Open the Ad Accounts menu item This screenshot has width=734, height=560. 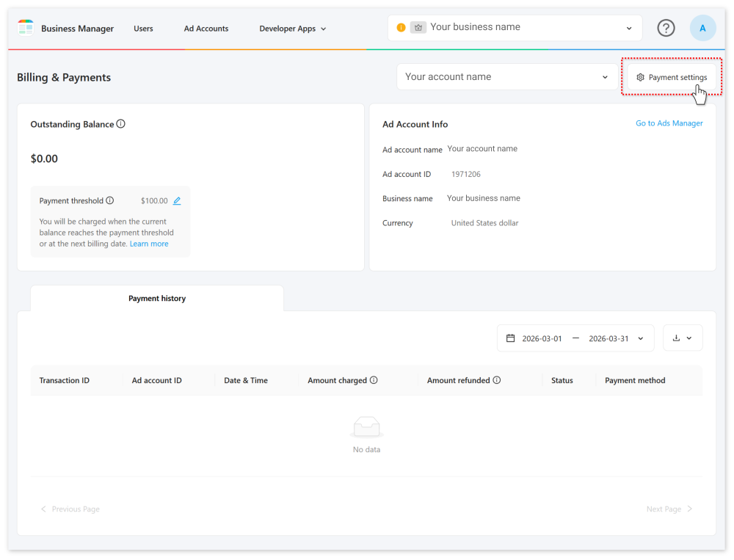coord(206,29)
